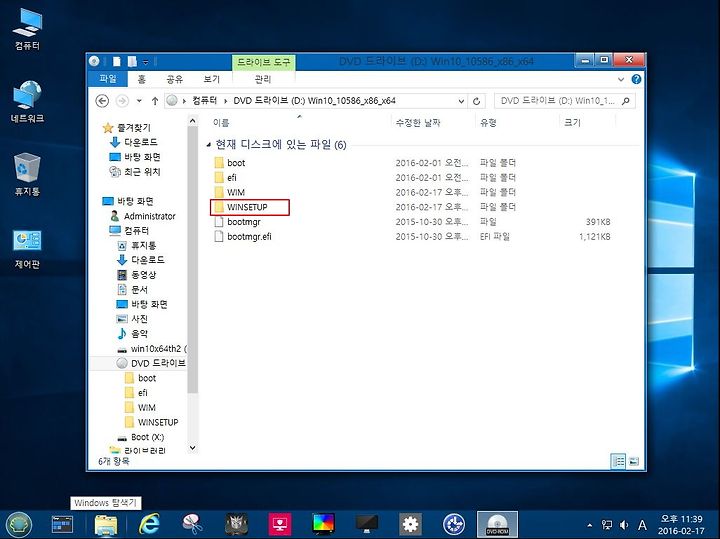
Task: Click the IME language indicator A
Action: [x=642, y=524]
